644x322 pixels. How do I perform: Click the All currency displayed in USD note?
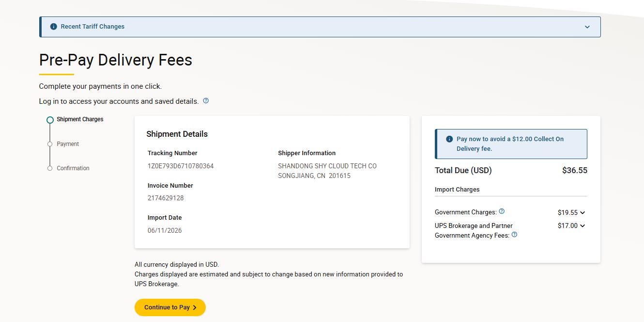coord(177,265)
